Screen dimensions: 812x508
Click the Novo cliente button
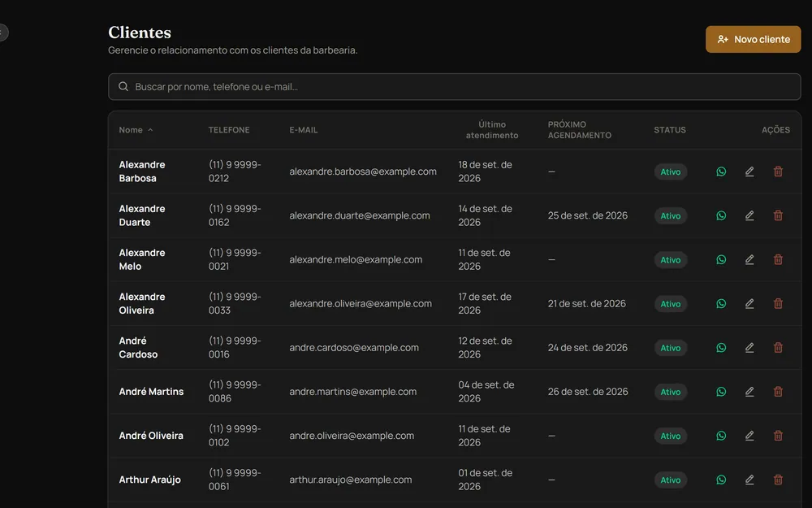click(753, 39)
